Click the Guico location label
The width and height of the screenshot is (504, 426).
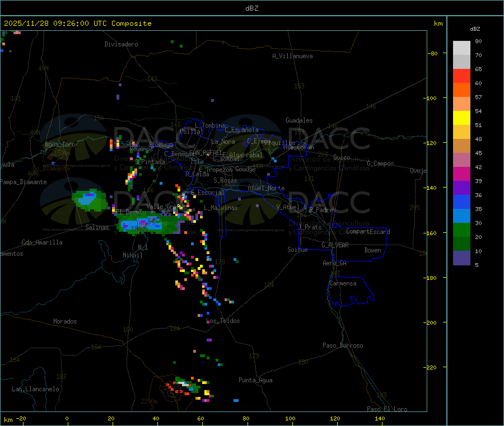coord(342,157)
